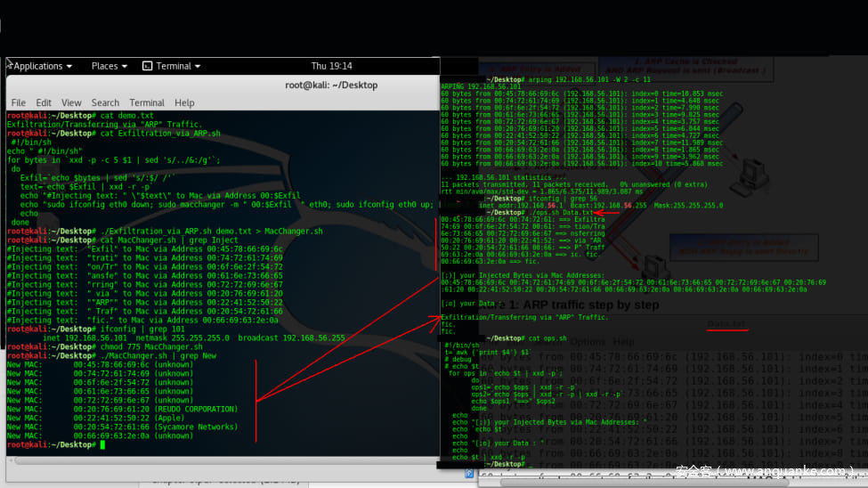Expand the Places menu
This screenshot has height=488, width=868.
(107, 66)
